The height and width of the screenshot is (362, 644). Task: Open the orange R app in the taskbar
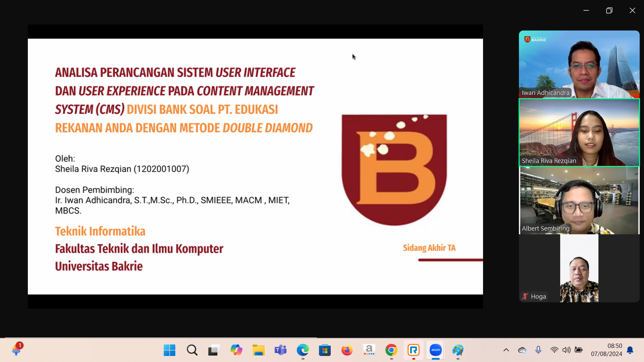pyautogui.click(x=414, y=350)
